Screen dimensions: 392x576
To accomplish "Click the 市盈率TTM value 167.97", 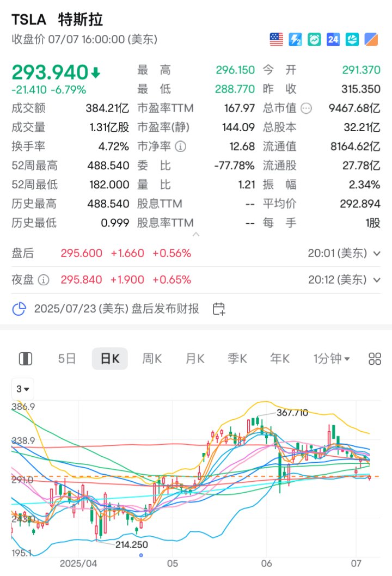I will (x=240, y=108).
